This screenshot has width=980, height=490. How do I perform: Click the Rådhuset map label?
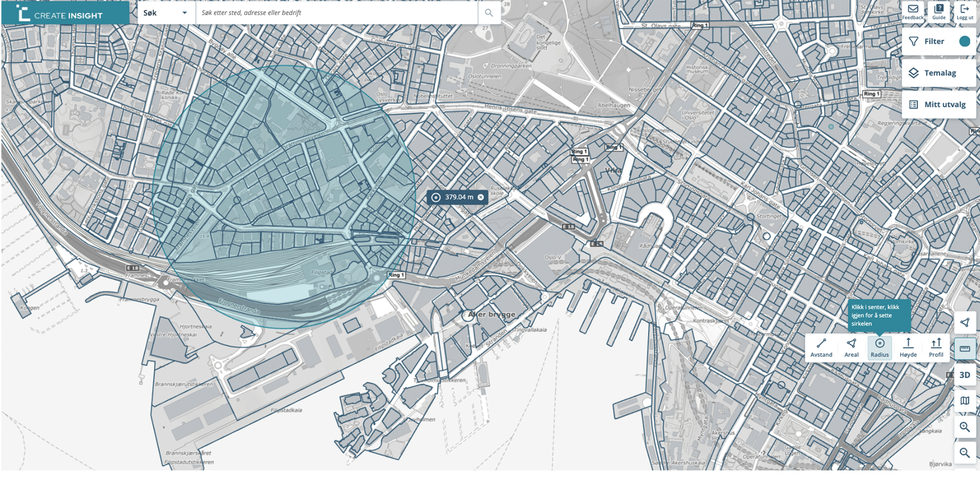click(x=652, y=245)
